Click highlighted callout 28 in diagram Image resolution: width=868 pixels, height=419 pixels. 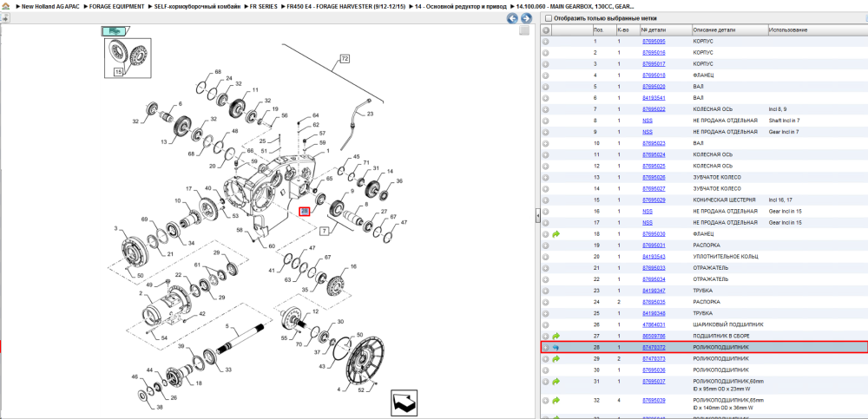[305, 211]
